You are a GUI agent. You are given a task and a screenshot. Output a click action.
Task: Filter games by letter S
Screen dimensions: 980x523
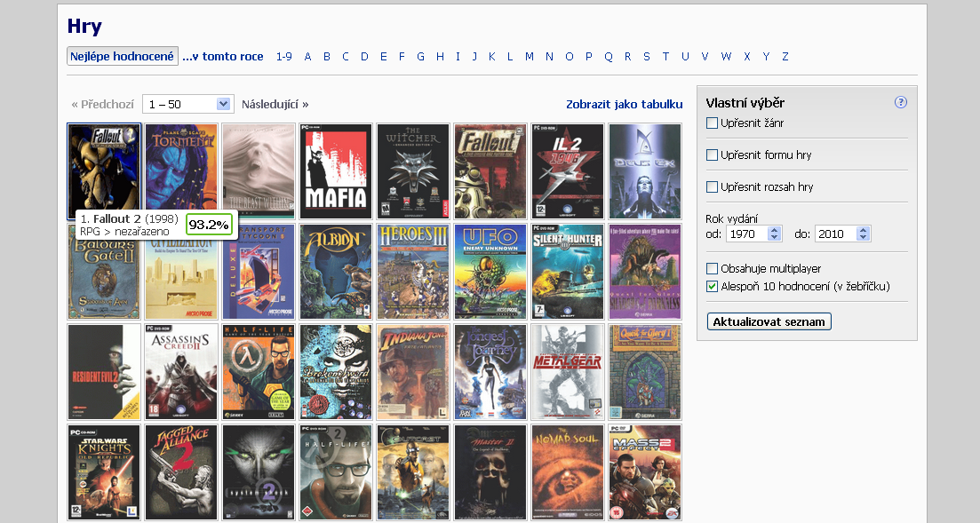click(x=647, y=56)
